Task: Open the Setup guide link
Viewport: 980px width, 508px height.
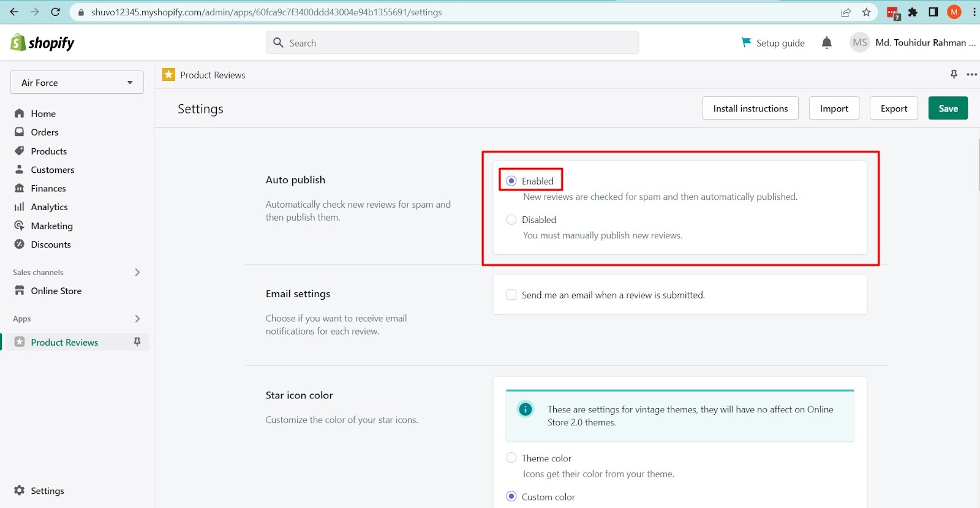Action: coord(780,43)
